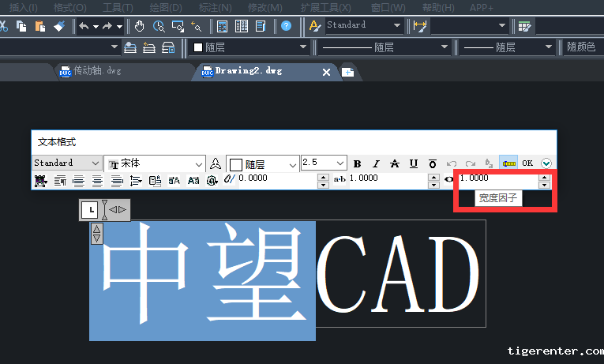The width and height of the screenshot is (604, 364).
Task: Toggle bold formatting in text editor
Action: (357, 163)
